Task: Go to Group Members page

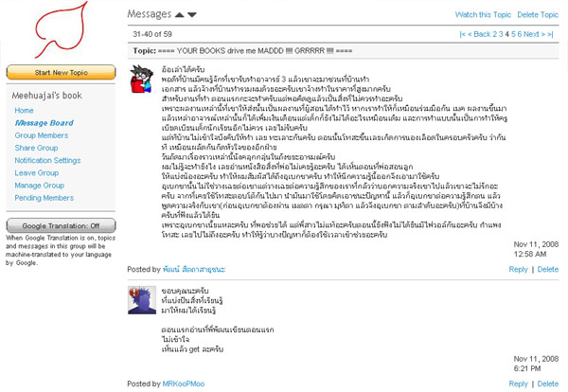Action: tap(41, 135)
